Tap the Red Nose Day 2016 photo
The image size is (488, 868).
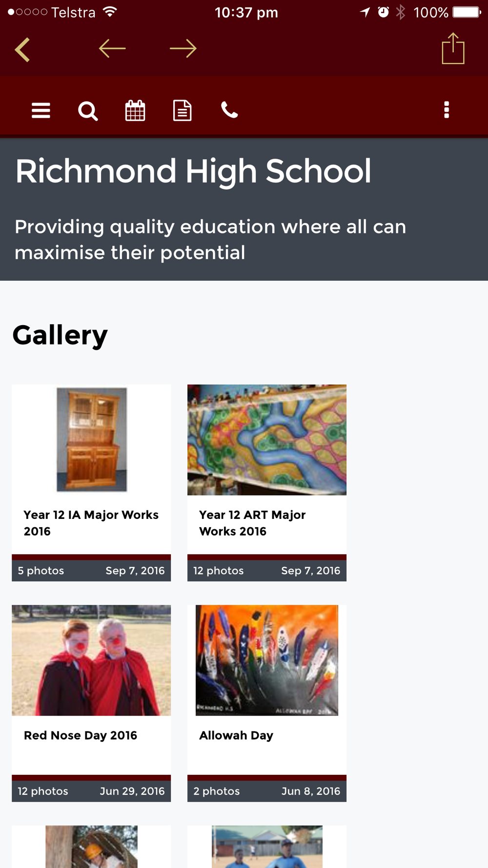click(x=91, y=660)
